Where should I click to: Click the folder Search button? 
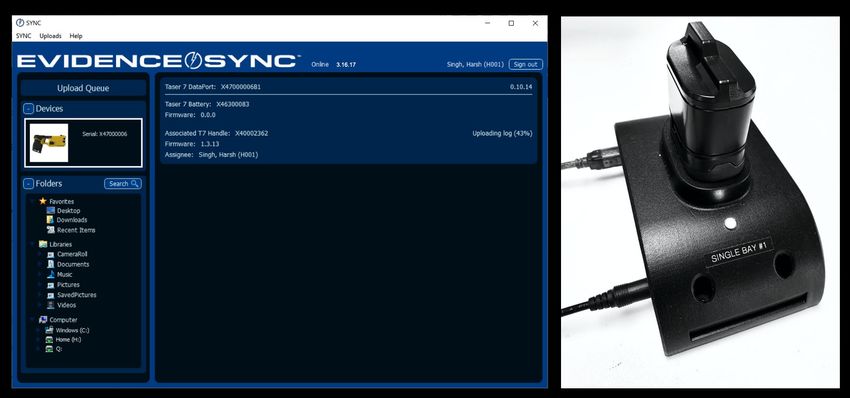point(123,184)
